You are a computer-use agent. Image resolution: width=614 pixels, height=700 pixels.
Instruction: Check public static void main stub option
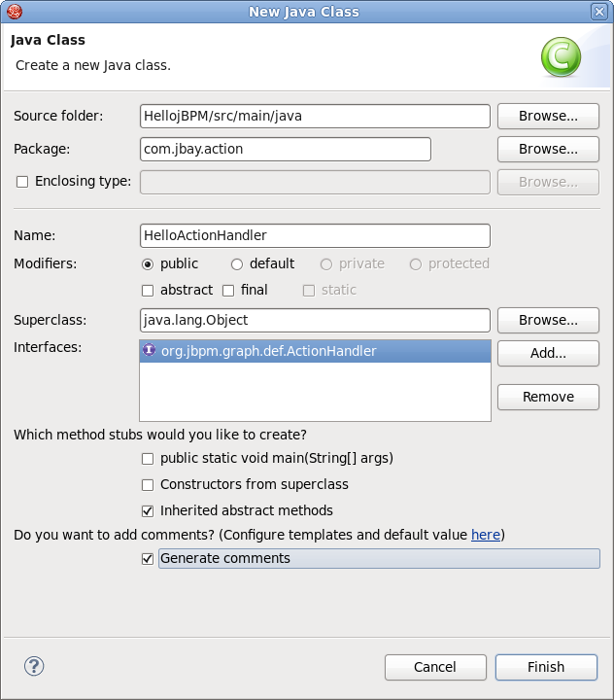[148, 459]
